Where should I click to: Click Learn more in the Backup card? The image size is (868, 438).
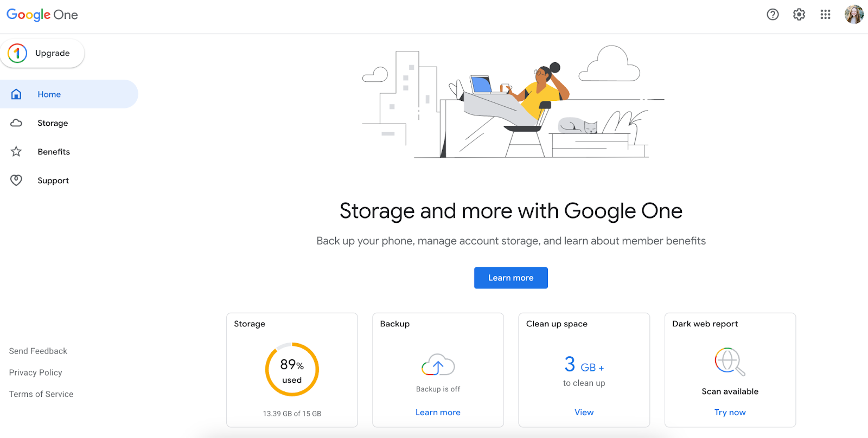pyautogui.click(x=438, y=413)
